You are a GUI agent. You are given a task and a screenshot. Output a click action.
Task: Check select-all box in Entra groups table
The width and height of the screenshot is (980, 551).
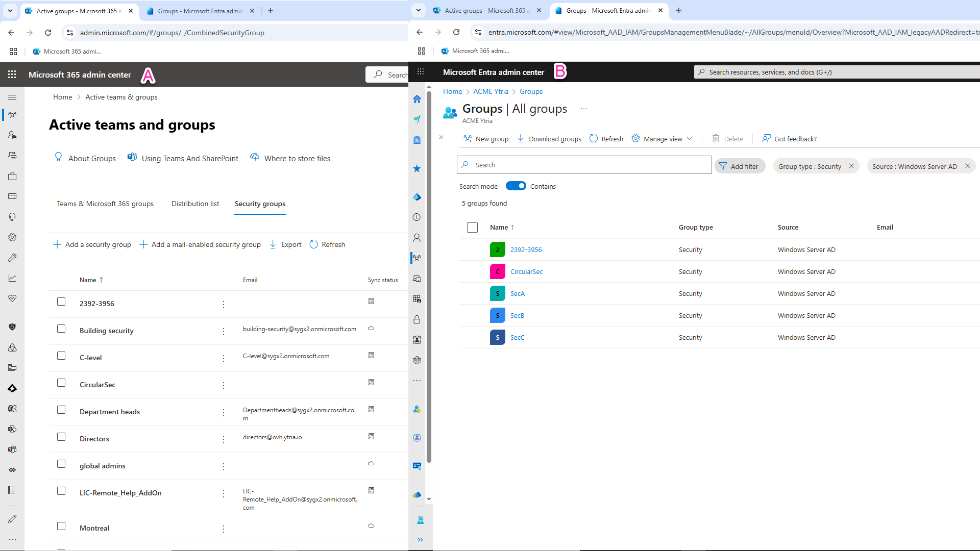[x=472, y=228]
